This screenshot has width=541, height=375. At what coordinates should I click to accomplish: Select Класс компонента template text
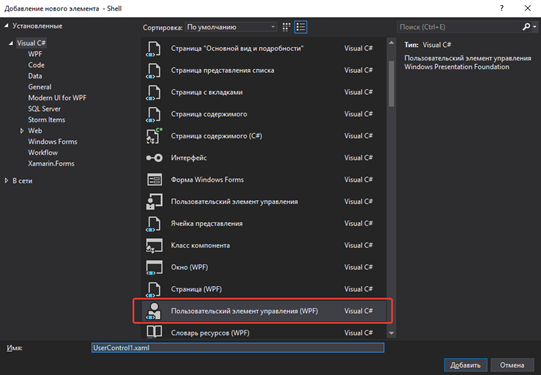[x=200, y=245]
